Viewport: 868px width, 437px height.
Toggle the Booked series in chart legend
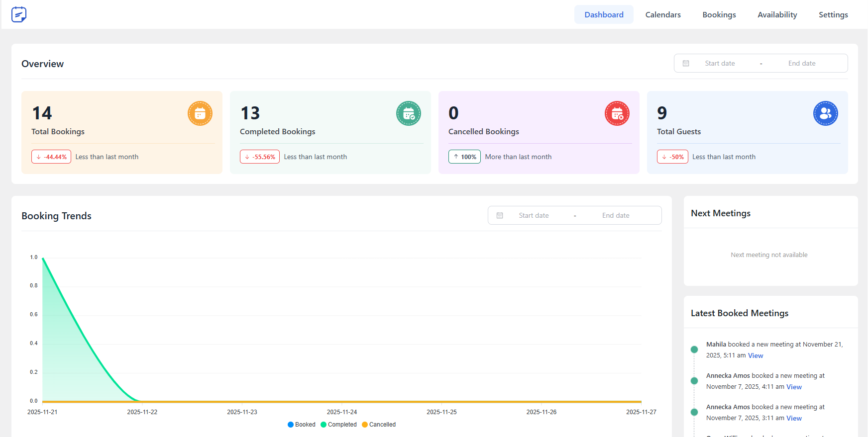coord(302,425)
